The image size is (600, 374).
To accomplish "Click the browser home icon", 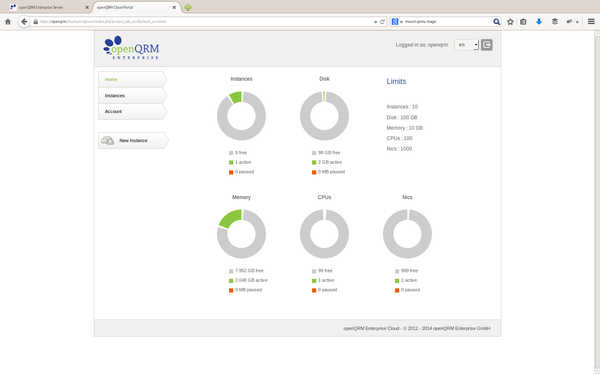I will click(x=8, y=22).
